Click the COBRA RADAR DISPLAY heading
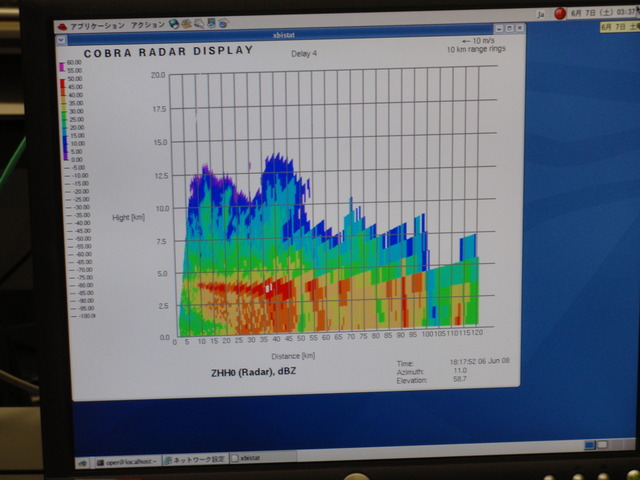The width and height of the screenshot is (640, 480). pyautogui.click(x=168, y=52)
